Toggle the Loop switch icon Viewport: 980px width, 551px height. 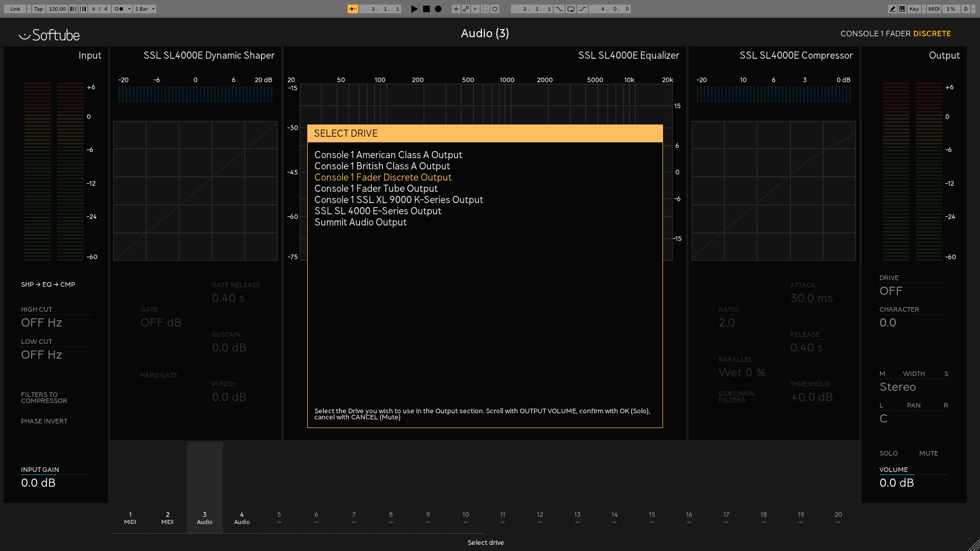(571, 9)
